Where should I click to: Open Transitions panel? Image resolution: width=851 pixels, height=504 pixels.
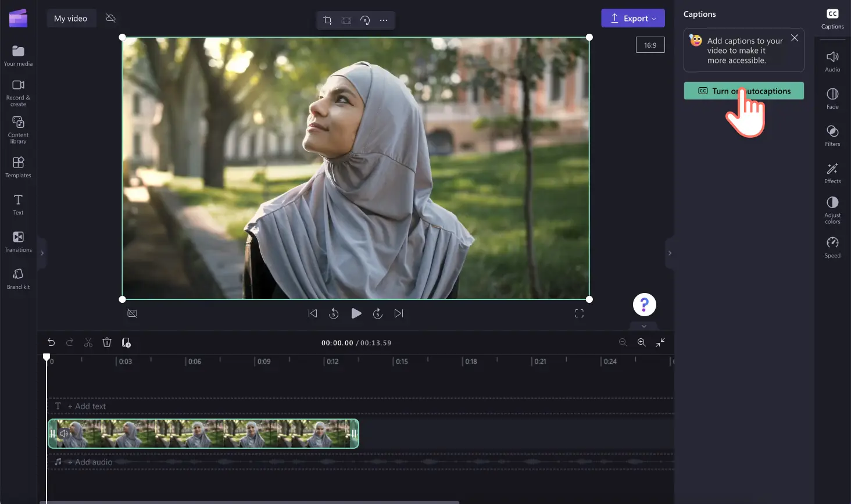click(x=18, y=242)
